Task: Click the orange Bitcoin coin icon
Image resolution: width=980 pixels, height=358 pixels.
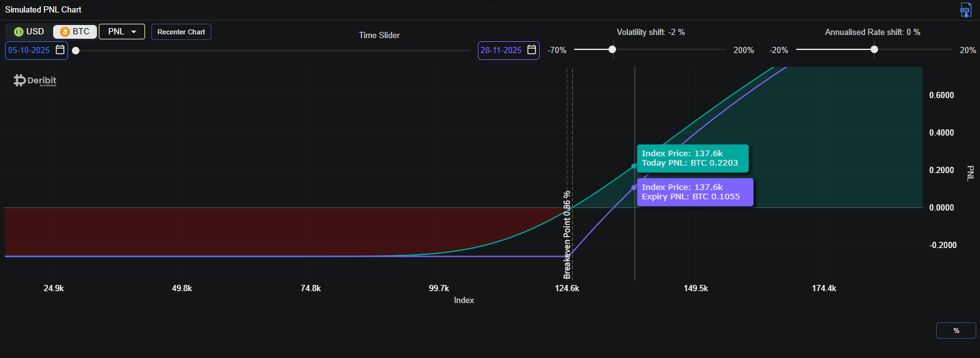Action: point(64,32)
